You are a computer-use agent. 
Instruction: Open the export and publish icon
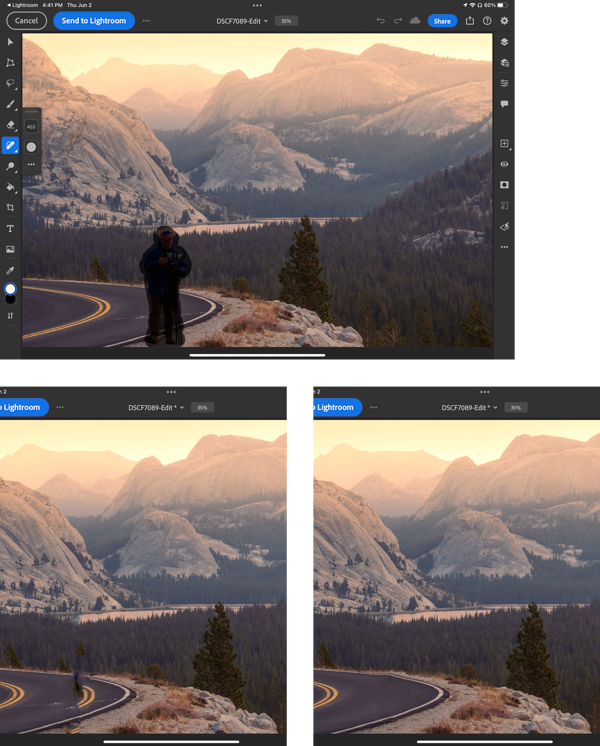point(470,20)
